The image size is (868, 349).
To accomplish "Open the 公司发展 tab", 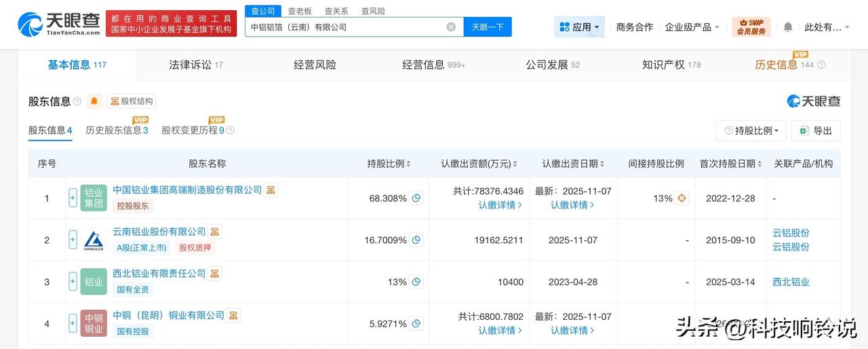I will 553,65.
